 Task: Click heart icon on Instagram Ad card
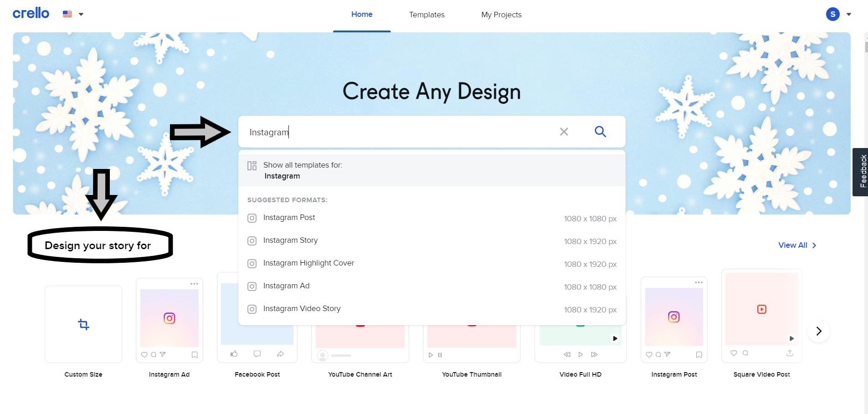(144, 354)
